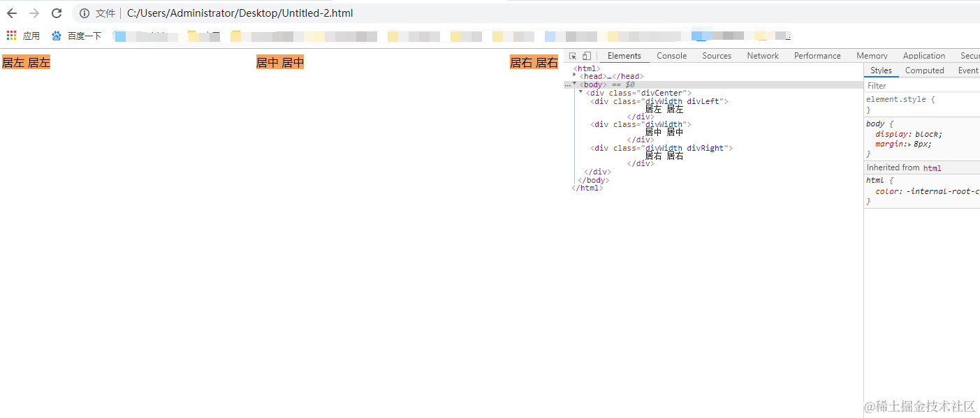This screenshot has width=980, height=418.
Task: Open the Application tab
Action: (923, 56)
